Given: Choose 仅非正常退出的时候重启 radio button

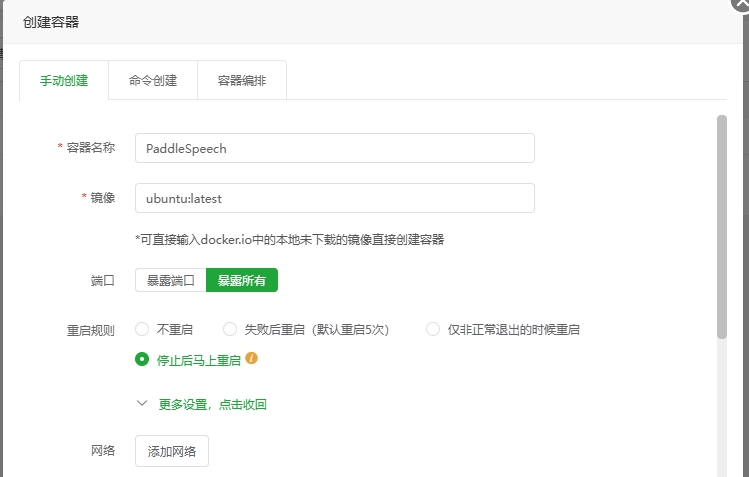Looking at the screenshot, I should coord(433,329).
